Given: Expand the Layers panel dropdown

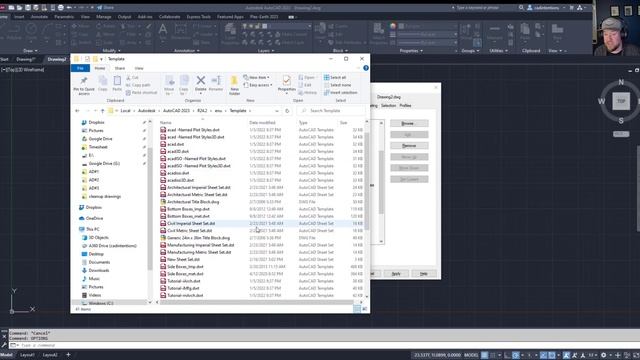Looking at the screenshot, I should coord(266,51).
